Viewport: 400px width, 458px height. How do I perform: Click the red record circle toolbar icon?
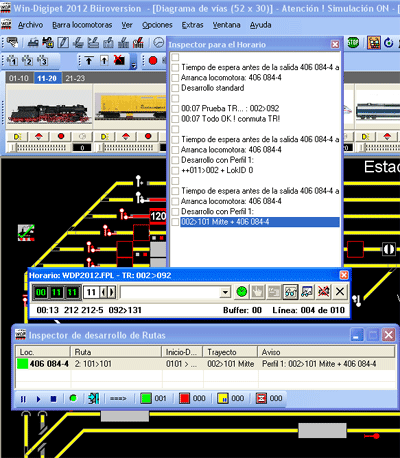pyautogui.click(x=153, y=61)
